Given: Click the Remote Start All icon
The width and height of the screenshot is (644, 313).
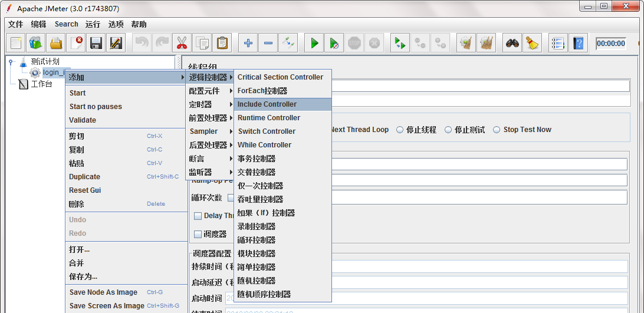Looking at the screenshot, I should coord(400,42).
